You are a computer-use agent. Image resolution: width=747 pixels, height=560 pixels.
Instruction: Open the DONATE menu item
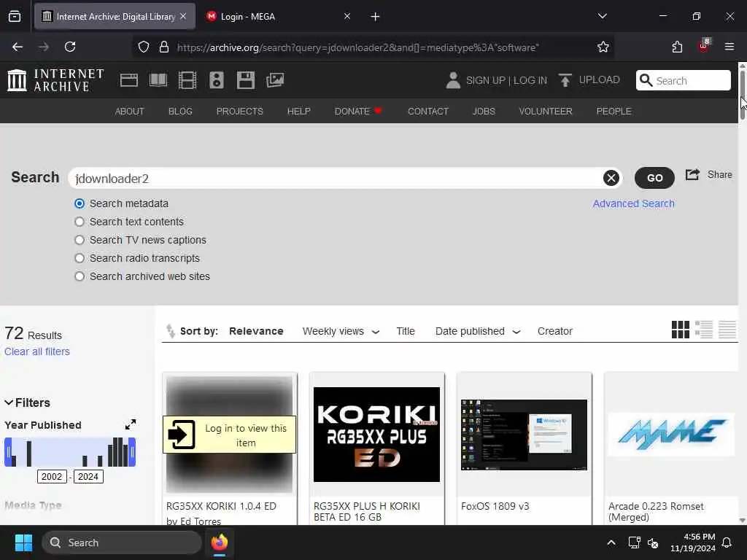click(358, 111)
